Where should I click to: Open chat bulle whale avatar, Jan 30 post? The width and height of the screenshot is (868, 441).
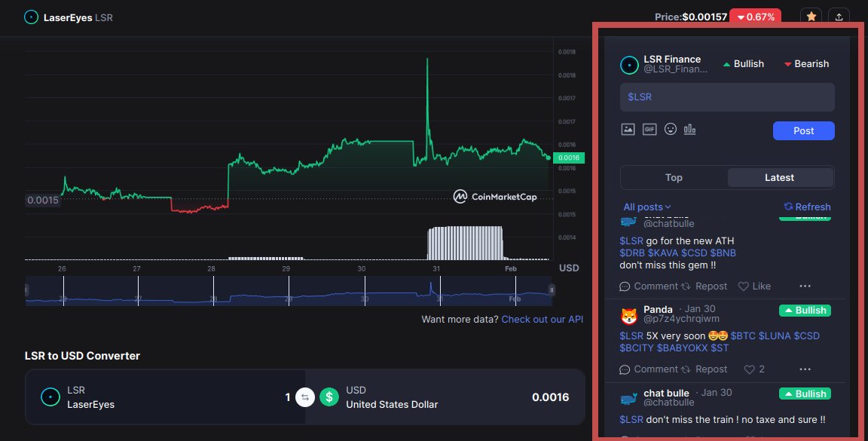629,399
